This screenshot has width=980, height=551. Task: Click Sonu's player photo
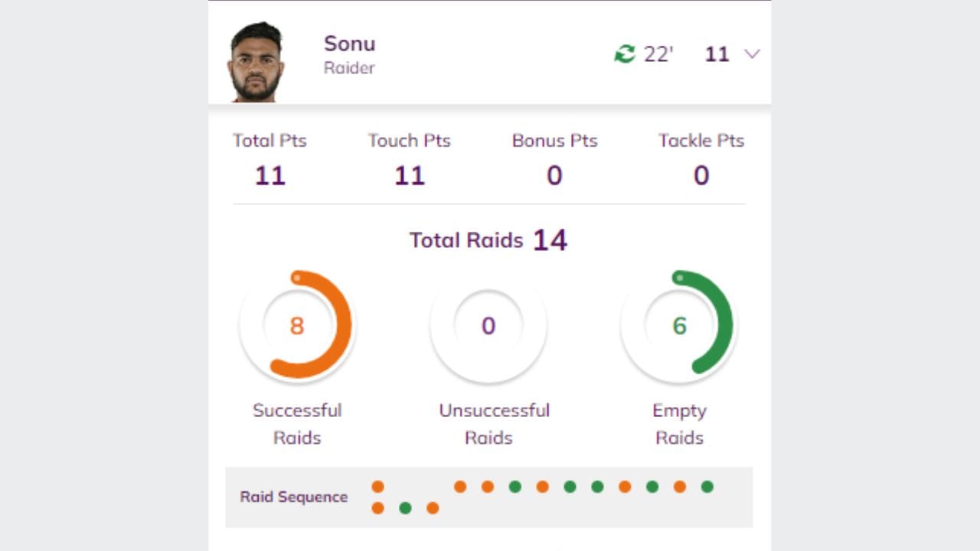pos(256,63)
